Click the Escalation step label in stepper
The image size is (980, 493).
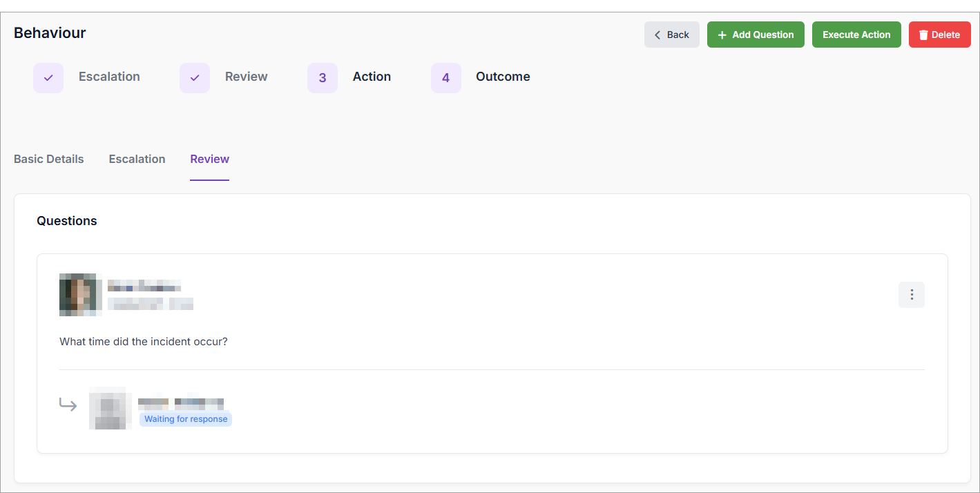[x=109, y=77]
